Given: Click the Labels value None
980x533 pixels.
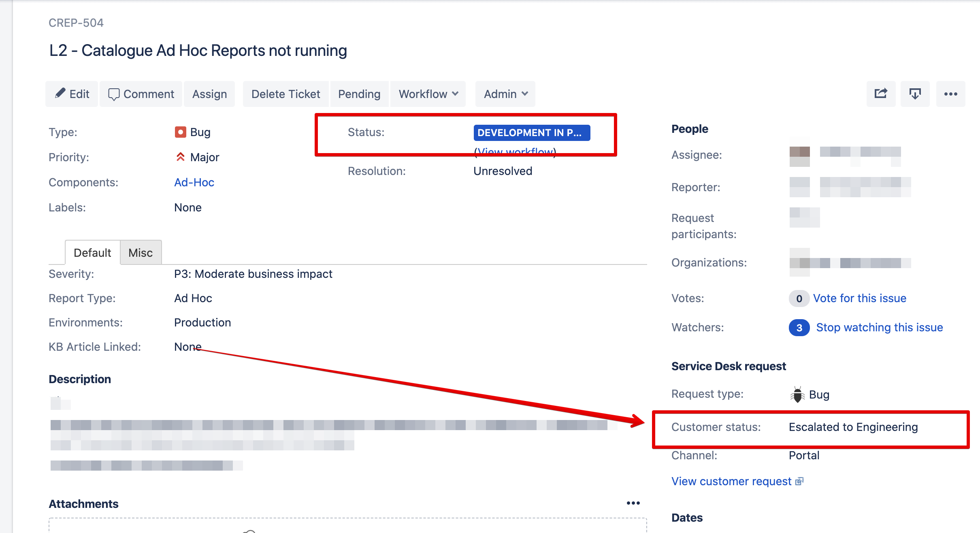Looking at the screenshot, I should point(188,207).
